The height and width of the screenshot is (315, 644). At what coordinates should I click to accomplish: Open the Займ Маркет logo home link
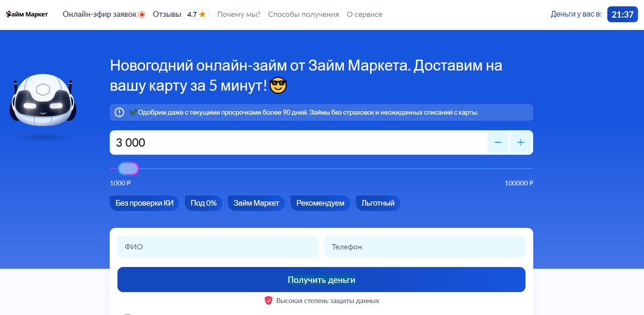(x=27, y=14)
